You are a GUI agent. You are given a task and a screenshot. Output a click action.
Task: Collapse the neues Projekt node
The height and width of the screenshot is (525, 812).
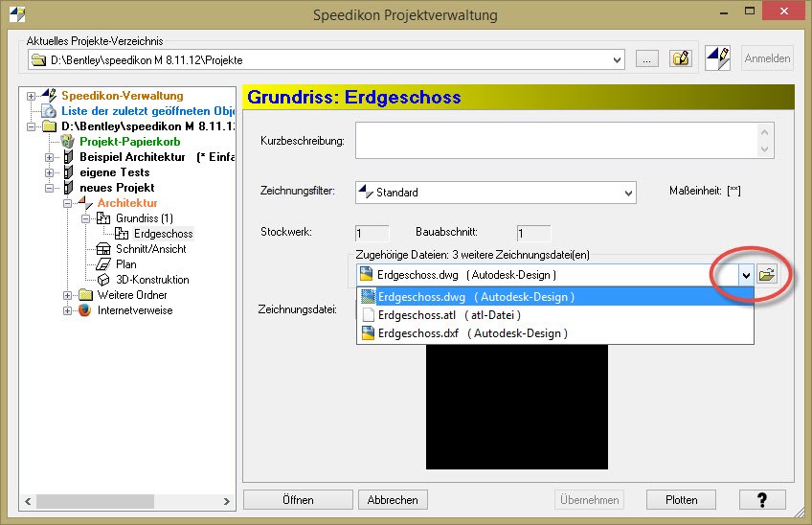click(x=49, y=188)
